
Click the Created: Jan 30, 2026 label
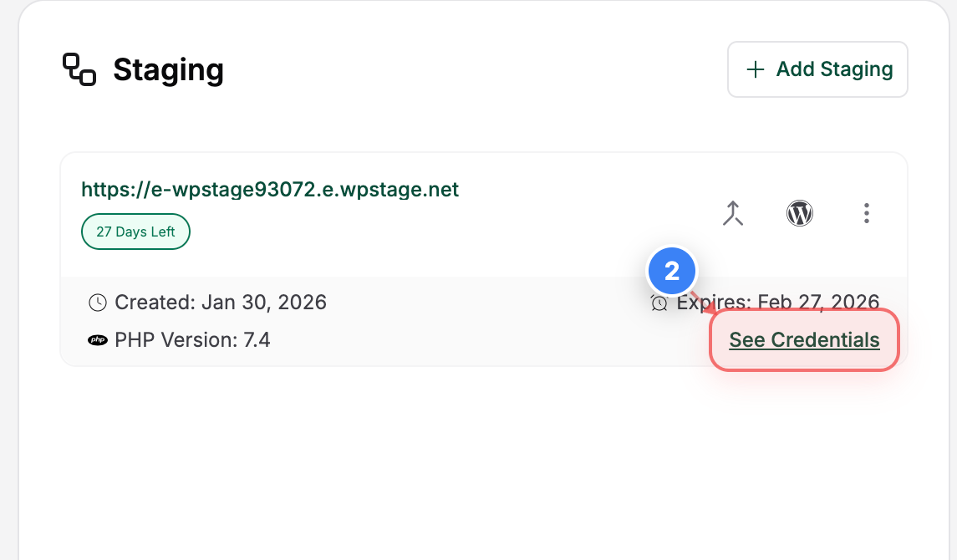click(x=220, y=303)
